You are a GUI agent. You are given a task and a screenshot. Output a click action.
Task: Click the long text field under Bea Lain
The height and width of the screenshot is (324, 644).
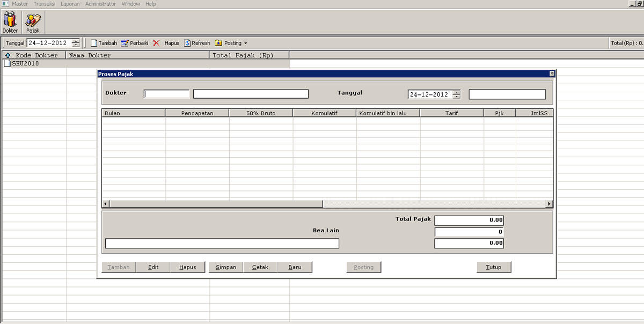222,244
